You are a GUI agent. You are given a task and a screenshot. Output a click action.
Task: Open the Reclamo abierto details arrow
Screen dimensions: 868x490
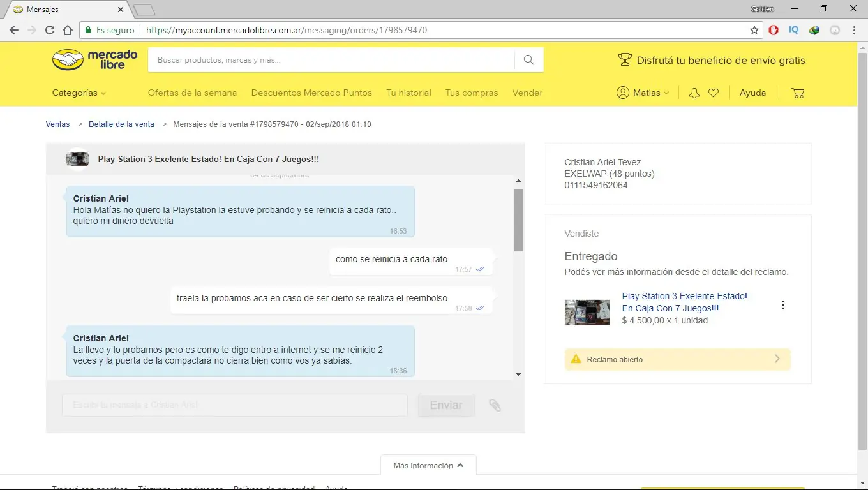[777, 359]
